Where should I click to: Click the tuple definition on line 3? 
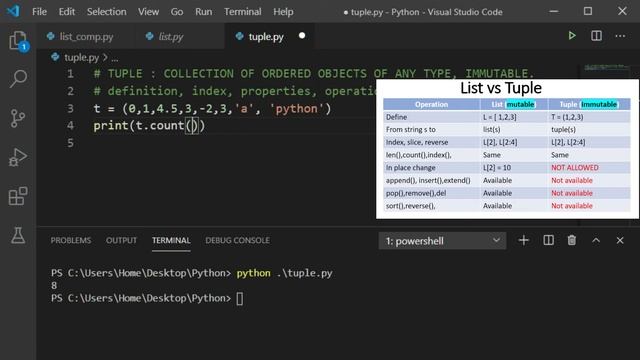point(212,109)
